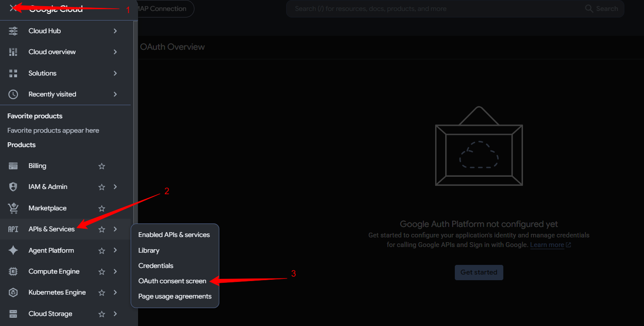Click the Get started button

(x=479, y=272)
